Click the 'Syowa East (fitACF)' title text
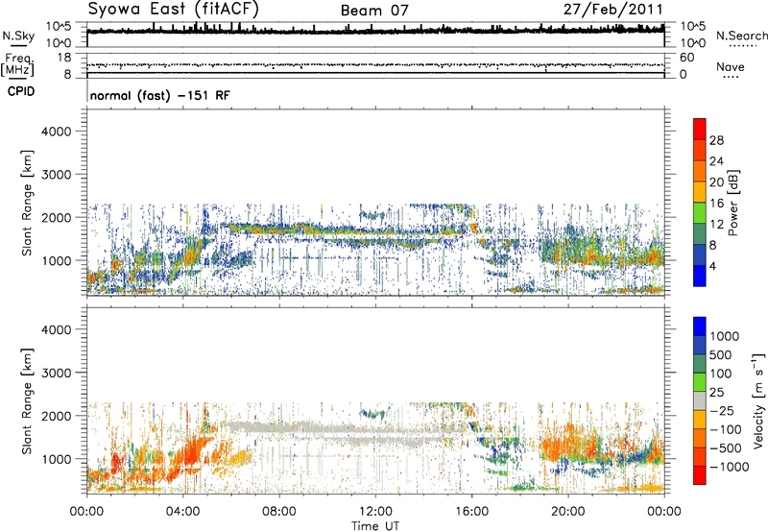The image size is (768, 532). [x=173, y=9]
